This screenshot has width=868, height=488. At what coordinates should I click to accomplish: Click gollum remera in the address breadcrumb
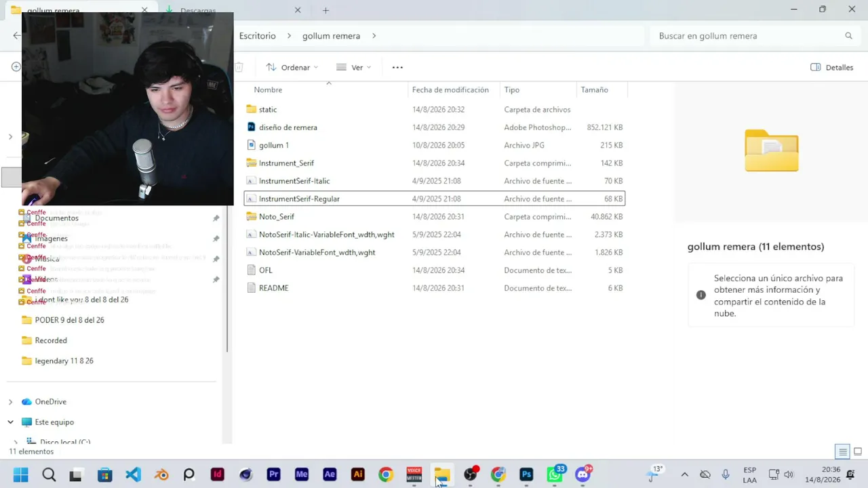331,36
